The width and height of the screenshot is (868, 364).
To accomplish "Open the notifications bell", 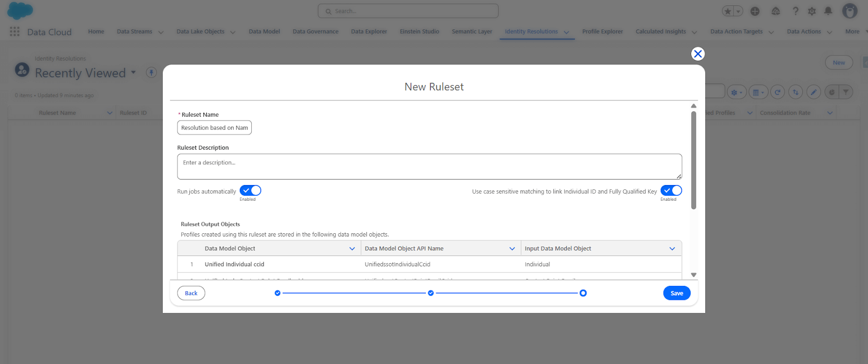I will coord(828,11).
